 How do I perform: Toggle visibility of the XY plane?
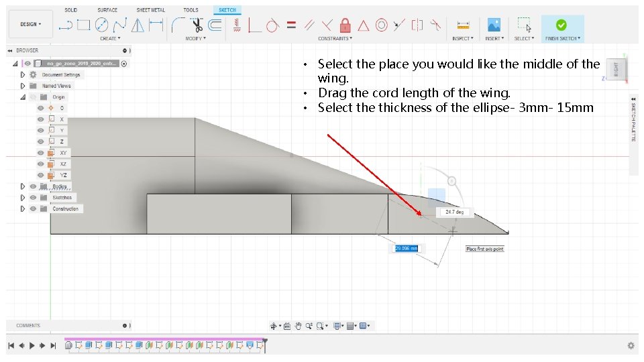coord(40,153)
